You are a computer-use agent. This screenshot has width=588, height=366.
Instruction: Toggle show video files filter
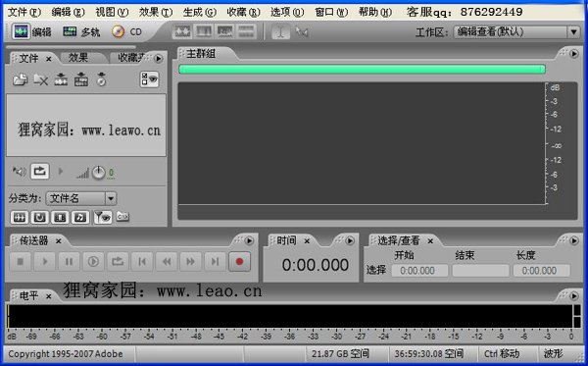click(x=60, y=217)
